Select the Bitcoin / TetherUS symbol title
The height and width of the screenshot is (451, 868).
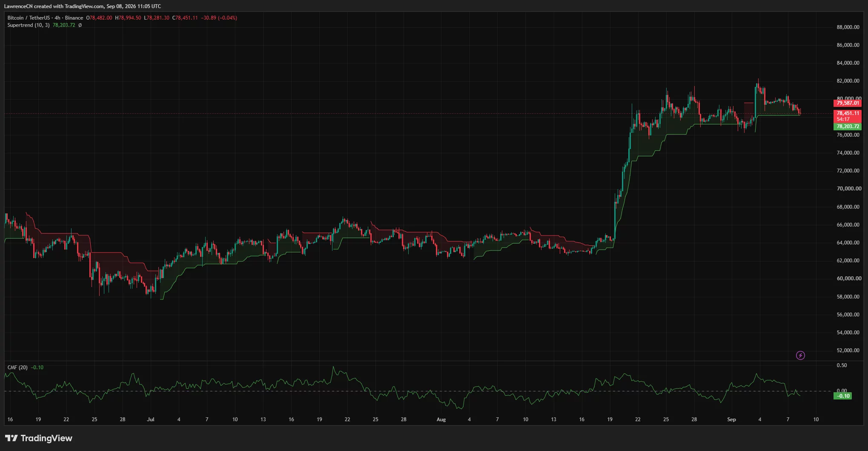(x=29, y=18)
